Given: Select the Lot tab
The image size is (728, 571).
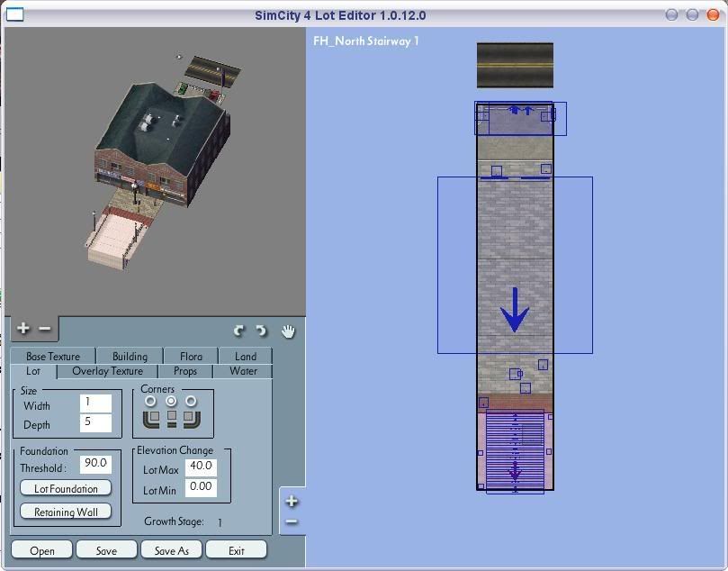Looking at the screenshot, I should (33, 371).
